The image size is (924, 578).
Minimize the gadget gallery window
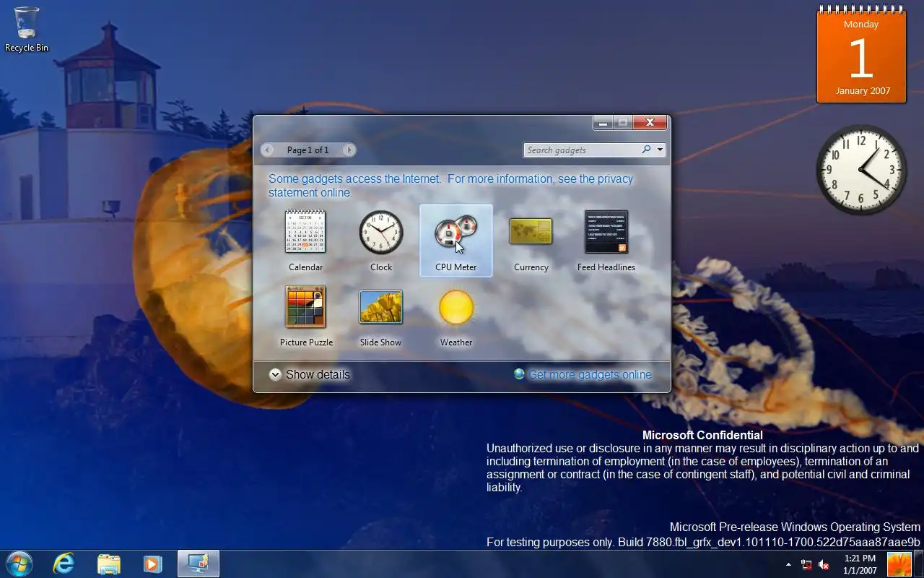coord(603,123)
